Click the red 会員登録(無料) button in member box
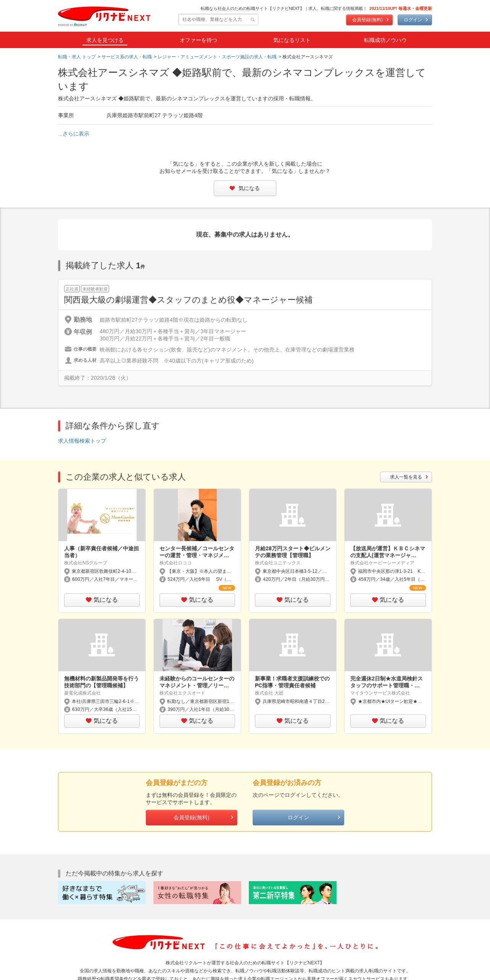Viewport: 490px width, 980px height. 192,817
